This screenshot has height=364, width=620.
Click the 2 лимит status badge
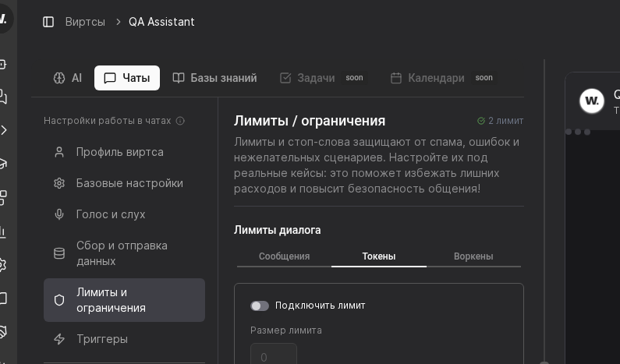pos(501,121)
